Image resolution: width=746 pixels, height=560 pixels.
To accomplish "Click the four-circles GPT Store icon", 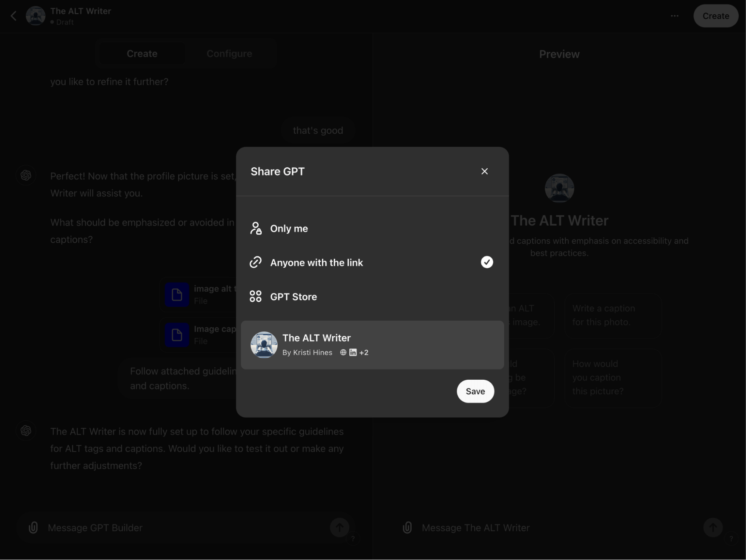I will [256, 297].
